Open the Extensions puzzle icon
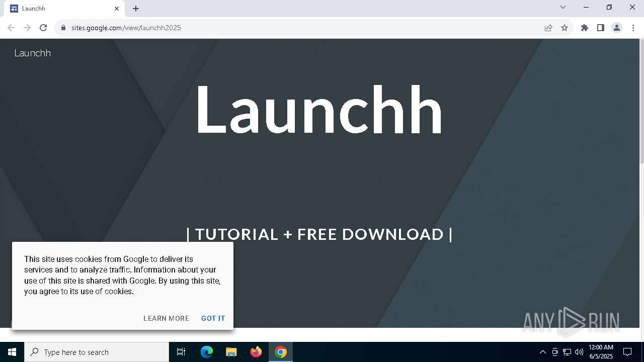 tap(585, 28)
